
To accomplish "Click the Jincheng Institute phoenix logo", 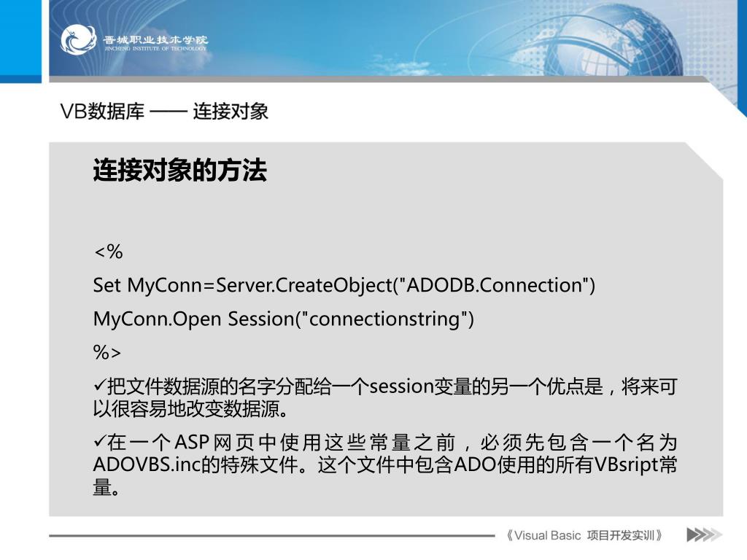I will point(78,39).
